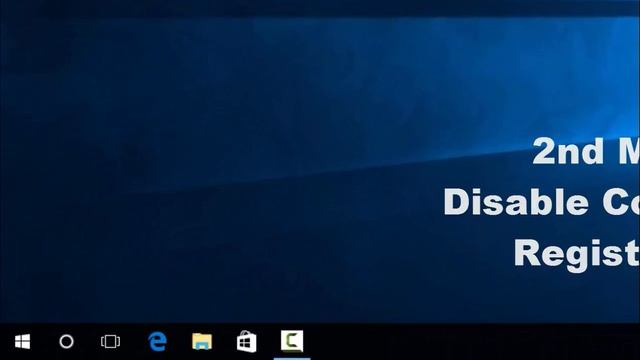Launch Microsoft Edge from the taskbar
Screen dimensions: 640x360
tap(158, 341)
